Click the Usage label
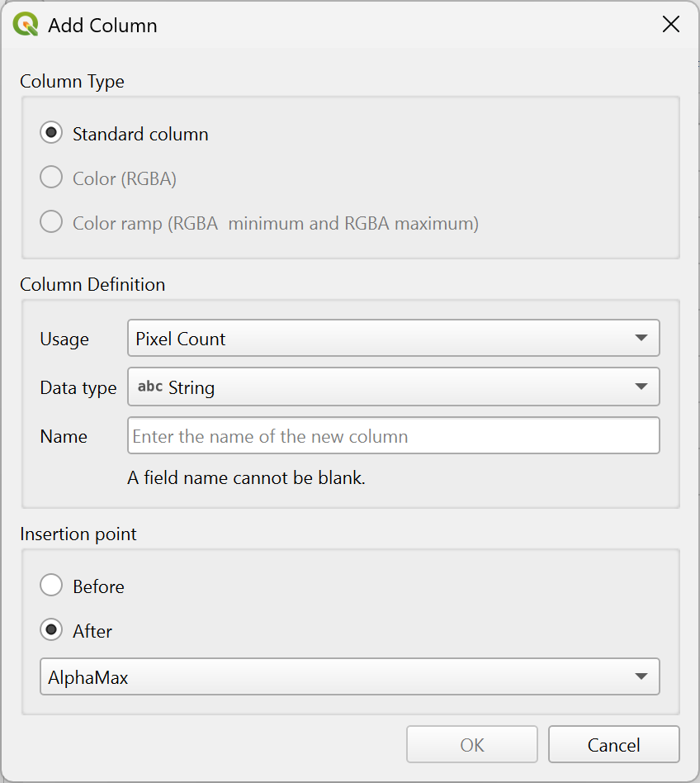Image resolution: width=700 pixels, height=783 pixels. pos(64,339)
